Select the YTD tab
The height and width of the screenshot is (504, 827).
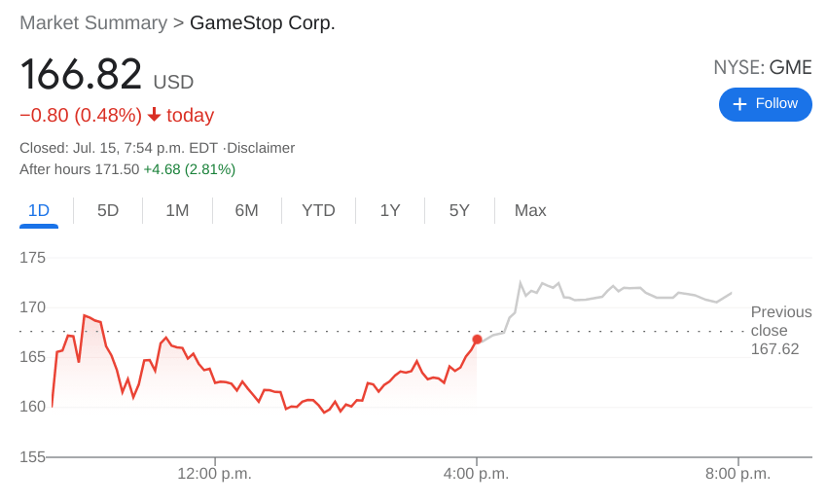[318, 210]
